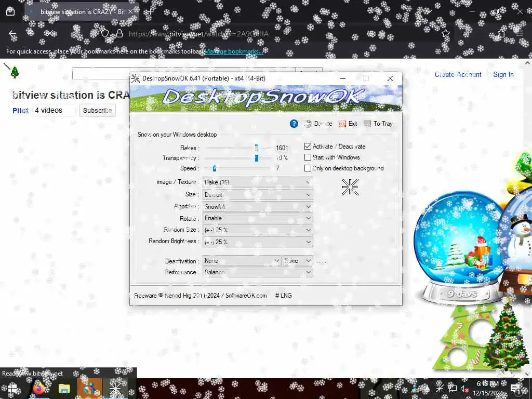Click the Flakes slider thumb
The height and width of the screenshot is (399, 532).
click(257, 148)
